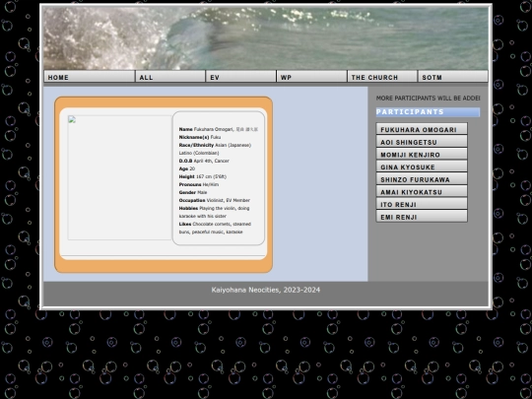
Task: Open the HOME navigation tab
Action: coord(90,77)
